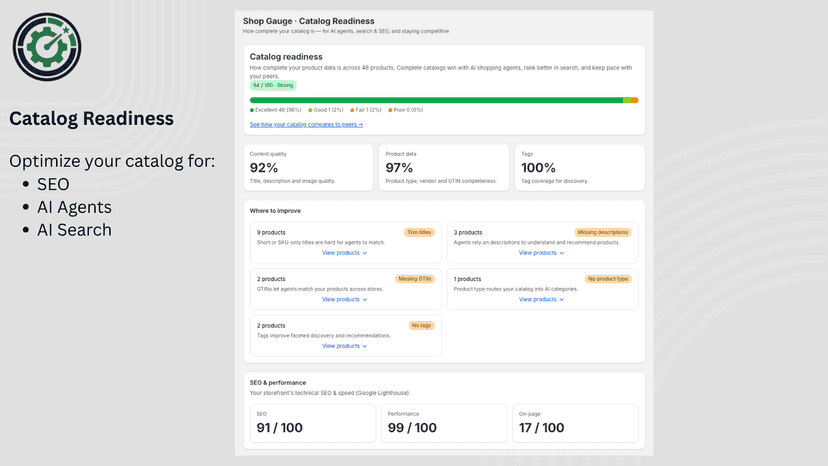
Task: Click the Poor 0 legend entry
Action: 406,110
